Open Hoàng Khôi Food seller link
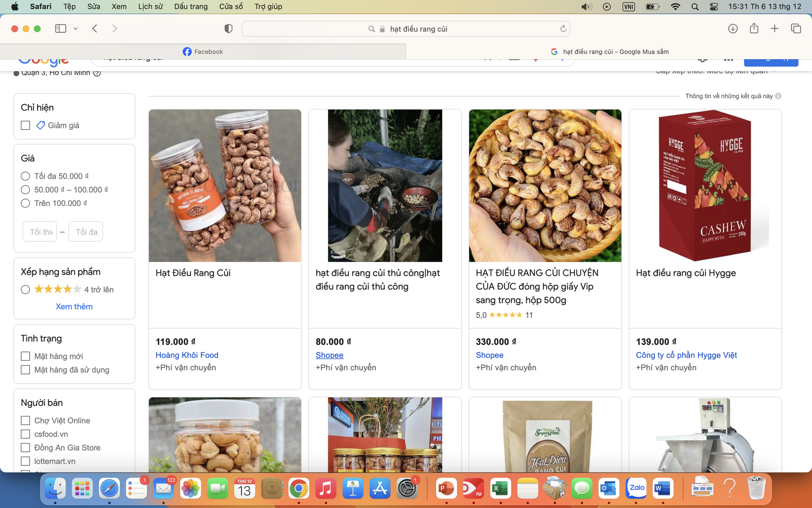 [x=187, y=355]
